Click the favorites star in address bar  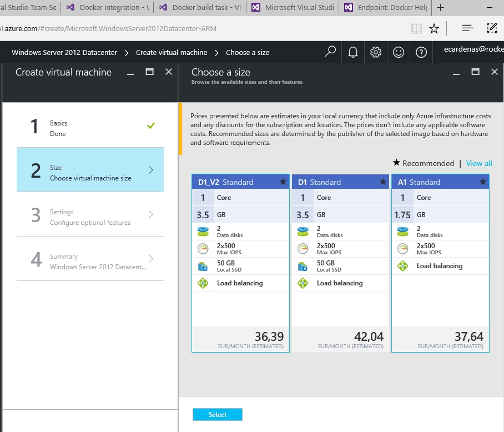click(434, 29)
